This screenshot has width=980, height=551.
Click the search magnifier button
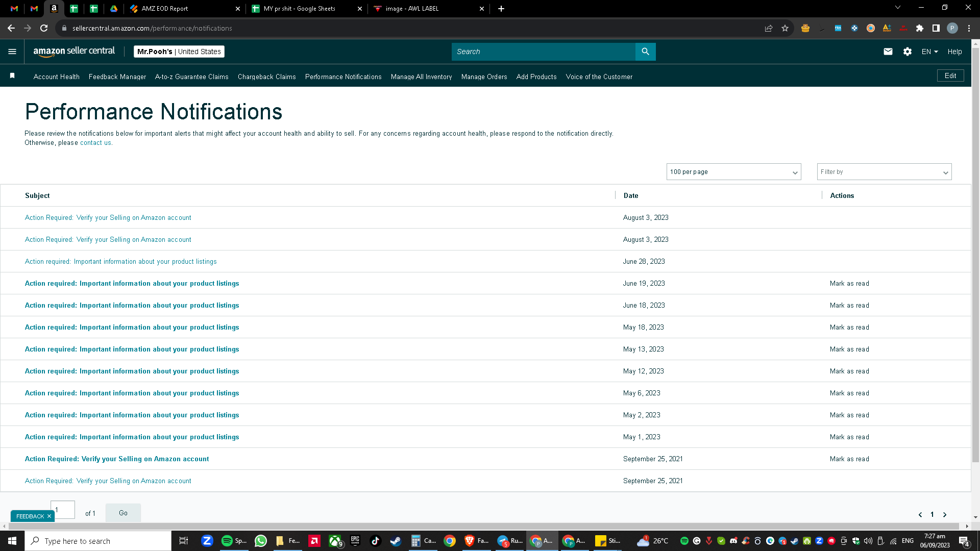pos(645,52)
